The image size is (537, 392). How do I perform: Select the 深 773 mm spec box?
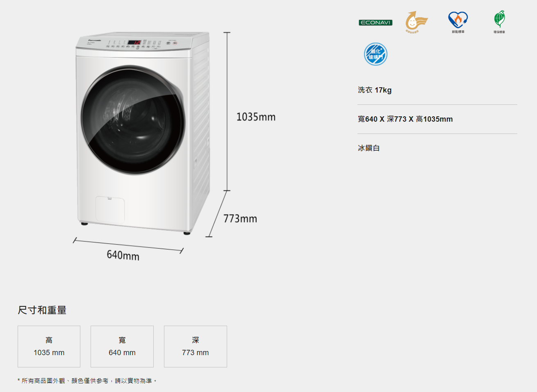coord(196,347)
